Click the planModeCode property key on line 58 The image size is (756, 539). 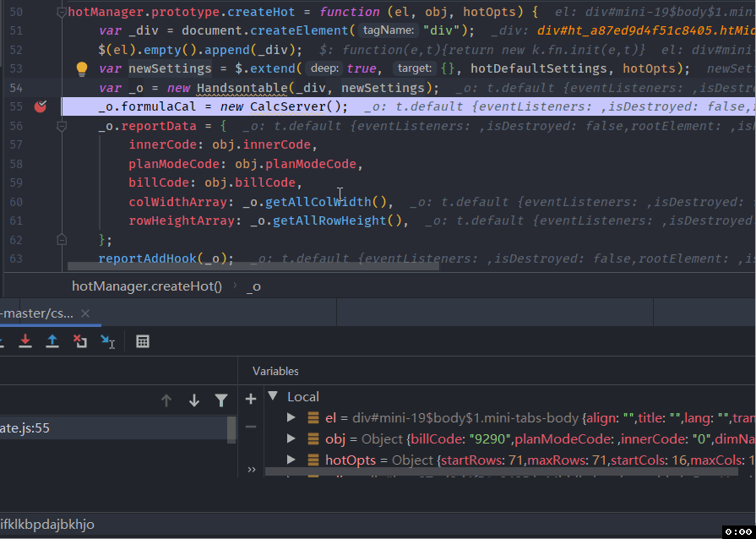(x=174, y=164)
